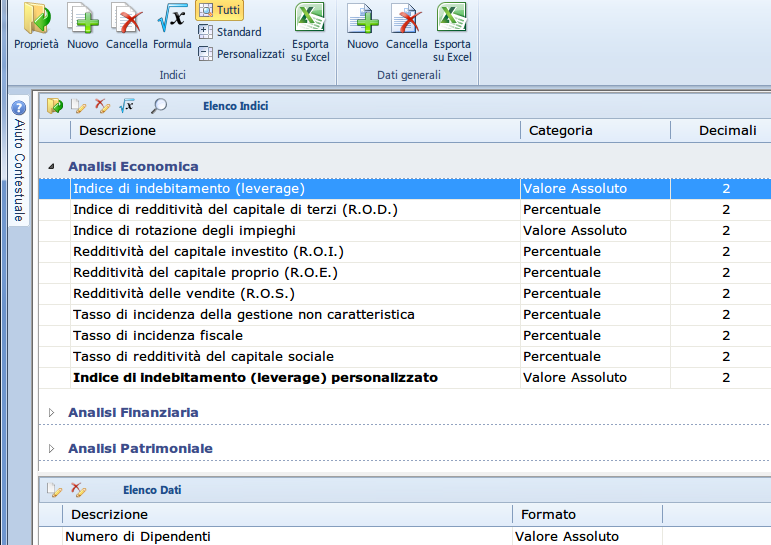Click the magnifier search icon in Elenco Indici

tap(159, 105)
